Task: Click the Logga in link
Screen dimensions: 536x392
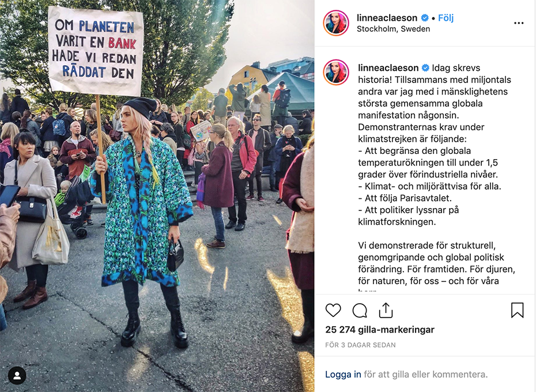Action: [x=343, y=374]
